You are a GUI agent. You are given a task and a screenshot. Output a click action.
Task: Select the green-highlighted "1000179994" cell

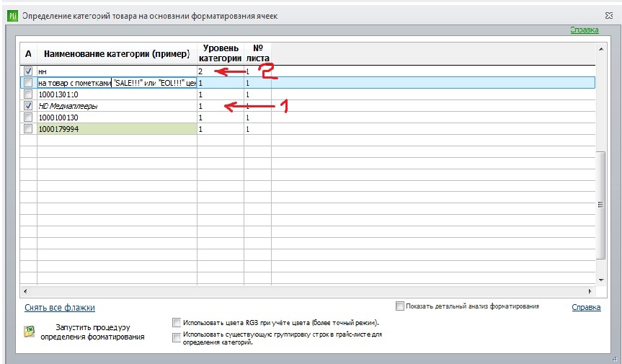(117, 129)
